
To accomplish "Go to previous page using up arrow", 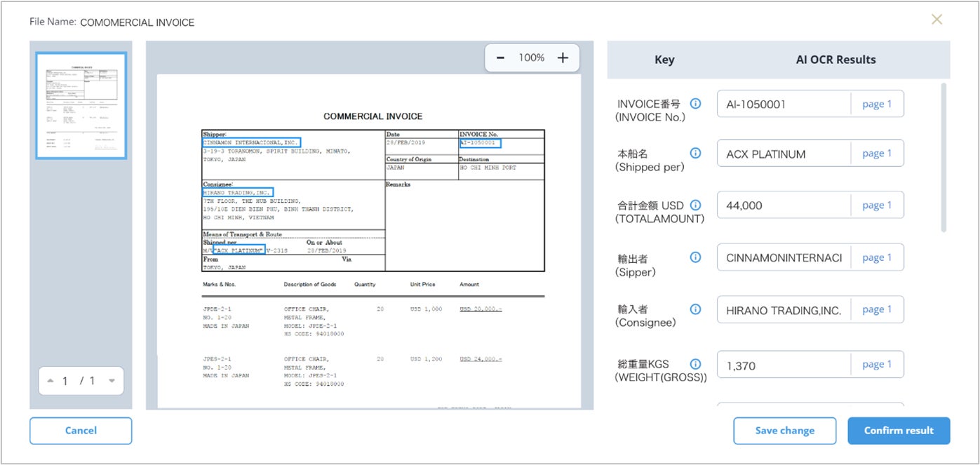I will tap(50, 381).
